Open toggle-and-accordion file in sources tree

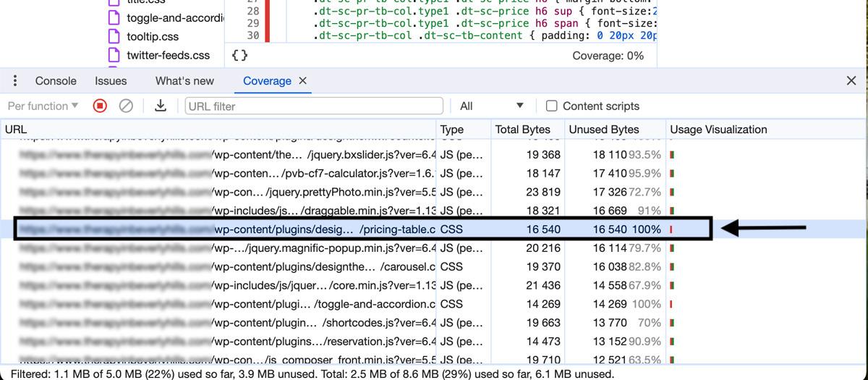[x=175, y=17]
